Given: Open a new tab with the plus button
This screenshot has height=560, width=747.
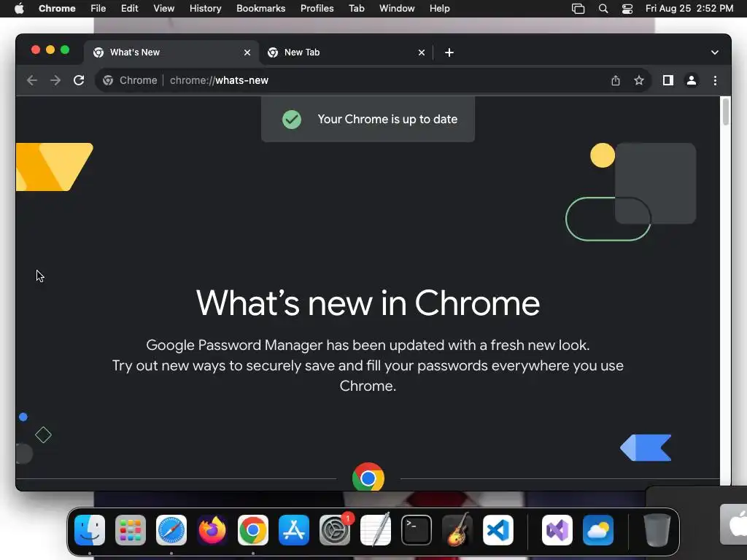Looking at the screenshot, I should click(449, 52).
